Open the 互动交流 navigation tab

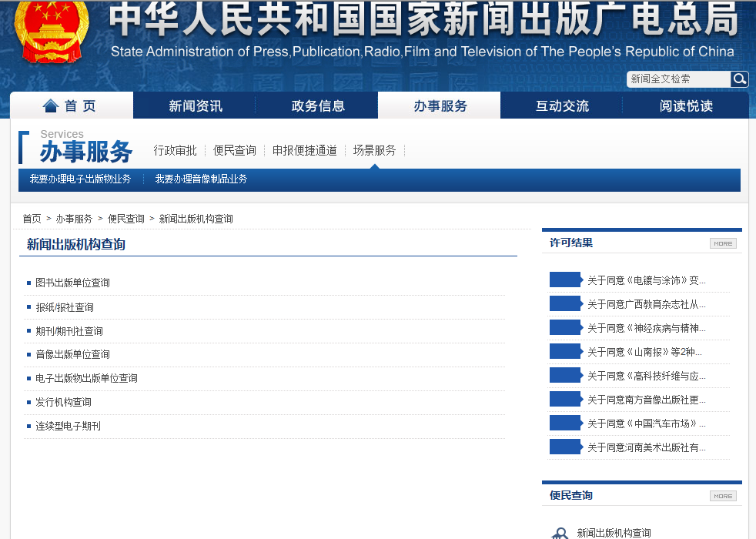[562, 105]
